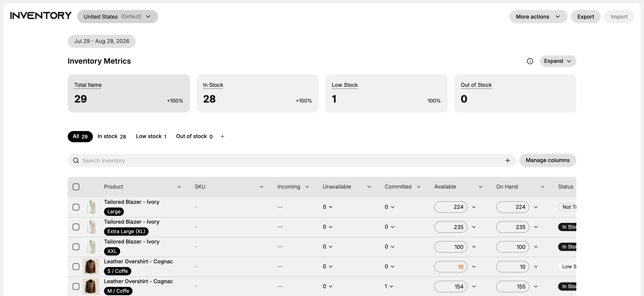The image size is (644, 296).
Task: Open Available adjust chevron beside 235
Action: tap(474, 227)
